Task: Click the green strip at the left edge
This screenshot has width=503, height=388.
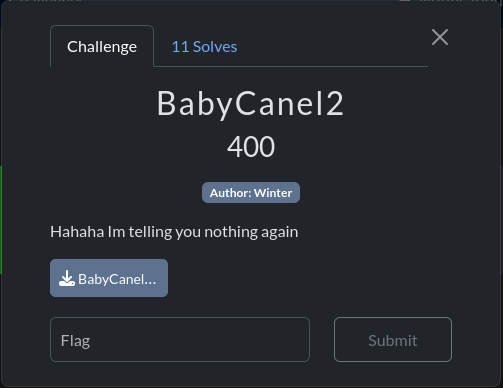Action: tap(1, 220)
